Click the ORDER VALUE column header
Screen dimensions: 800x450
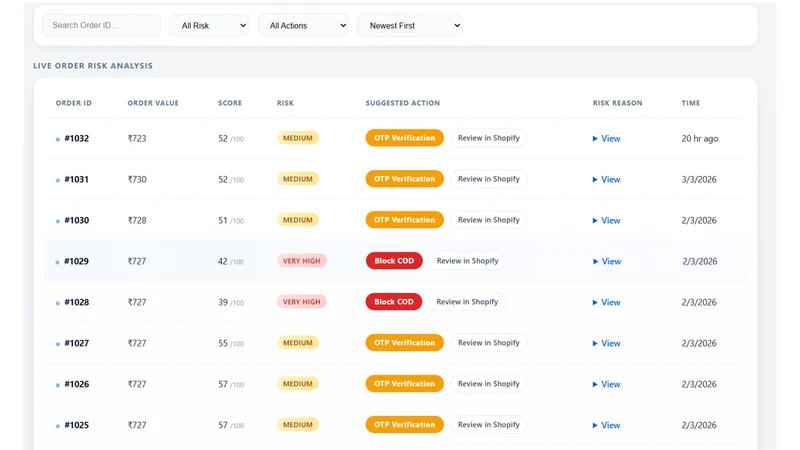(153, 103)
